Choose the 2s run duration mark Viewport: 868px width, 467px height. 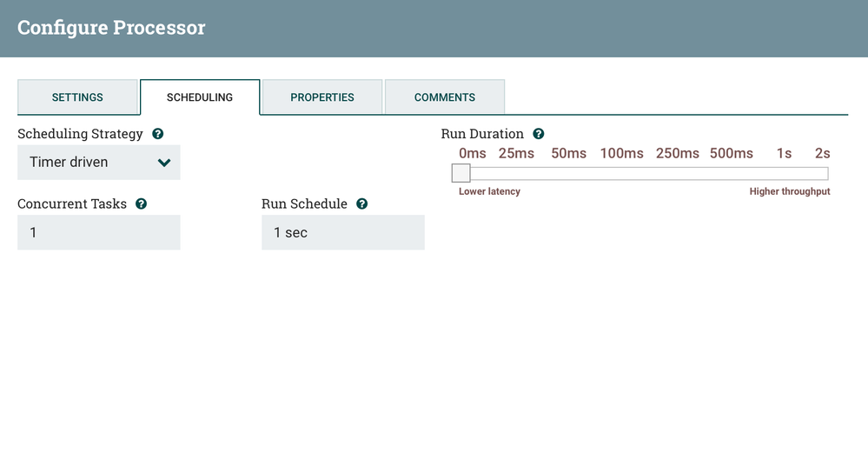point(823,154)
